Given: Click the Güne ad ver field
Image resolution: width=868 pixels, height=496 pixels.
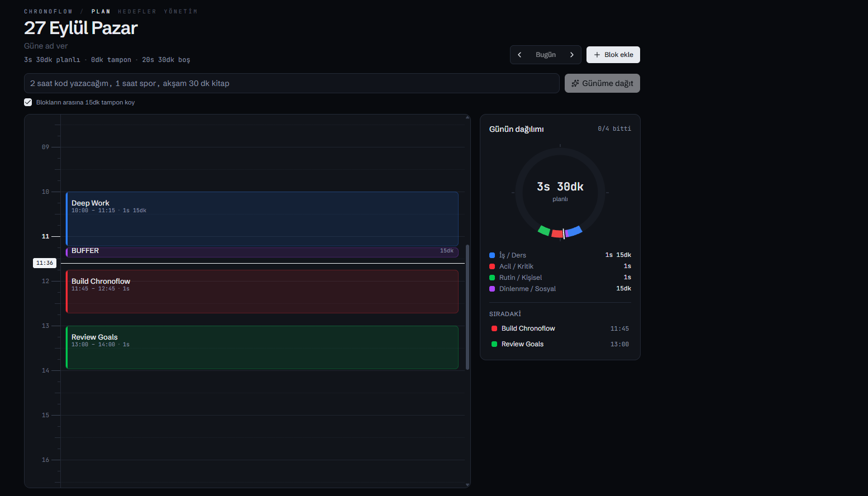Looking at the screenshot, I should [46, 46].
